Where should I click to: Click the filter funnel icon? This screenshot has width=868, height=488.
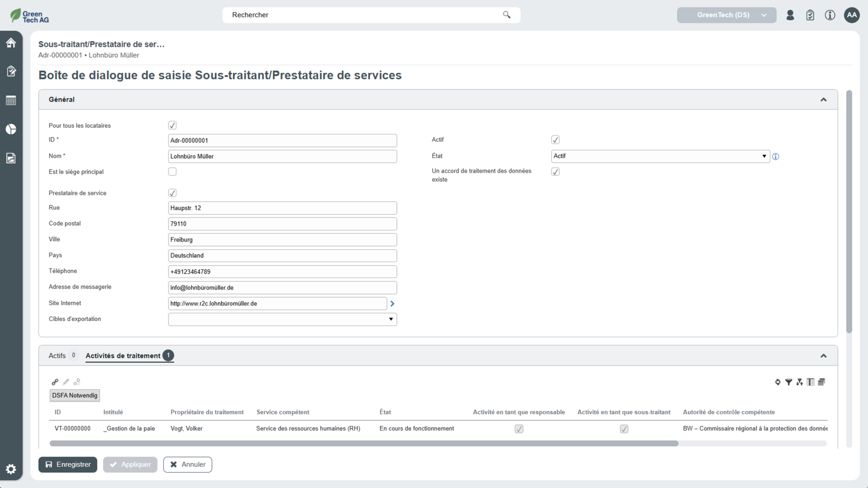[x=788, y=382]
